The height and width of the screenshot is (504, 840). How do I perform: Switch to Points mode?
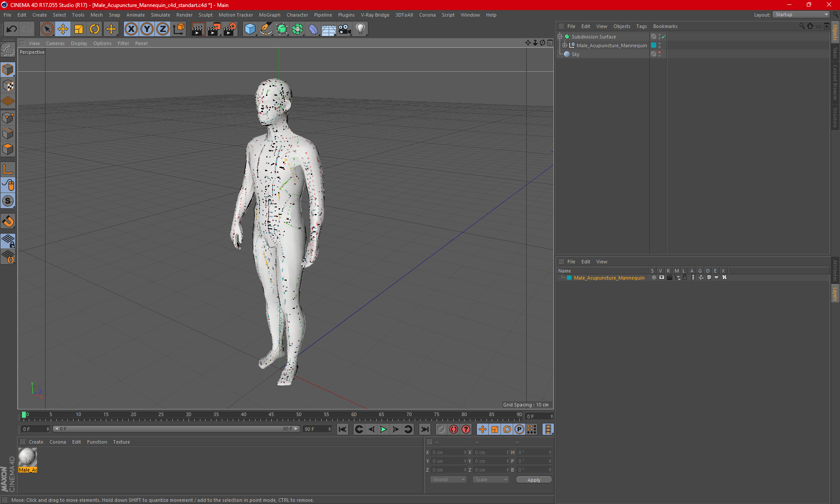8,118
